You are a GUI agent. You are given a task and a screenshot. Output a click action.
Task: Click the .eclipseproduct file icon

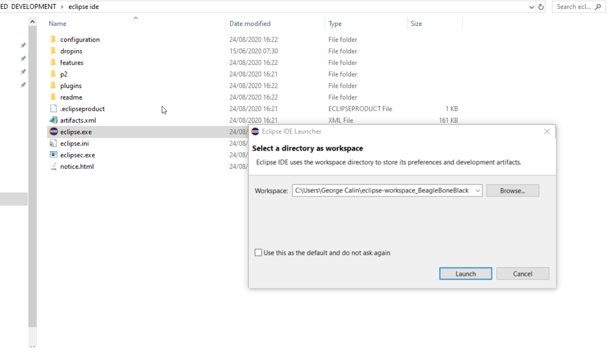pos(54,109)
